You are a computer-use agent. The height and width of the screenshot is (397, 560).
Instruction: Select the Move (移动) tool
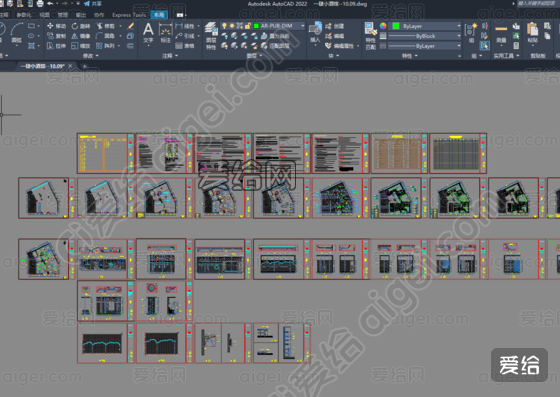56,26
